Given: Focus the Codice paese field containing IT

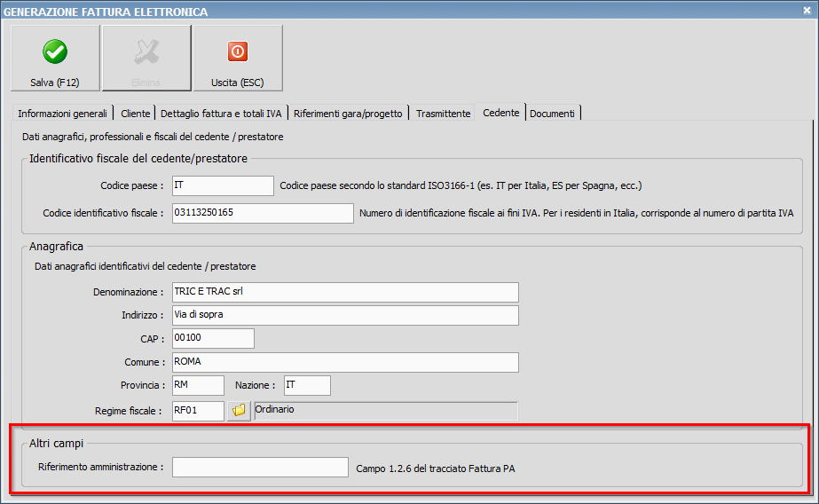Looking at the screenshot, I should pyautogui.click(x=223, y=186).
